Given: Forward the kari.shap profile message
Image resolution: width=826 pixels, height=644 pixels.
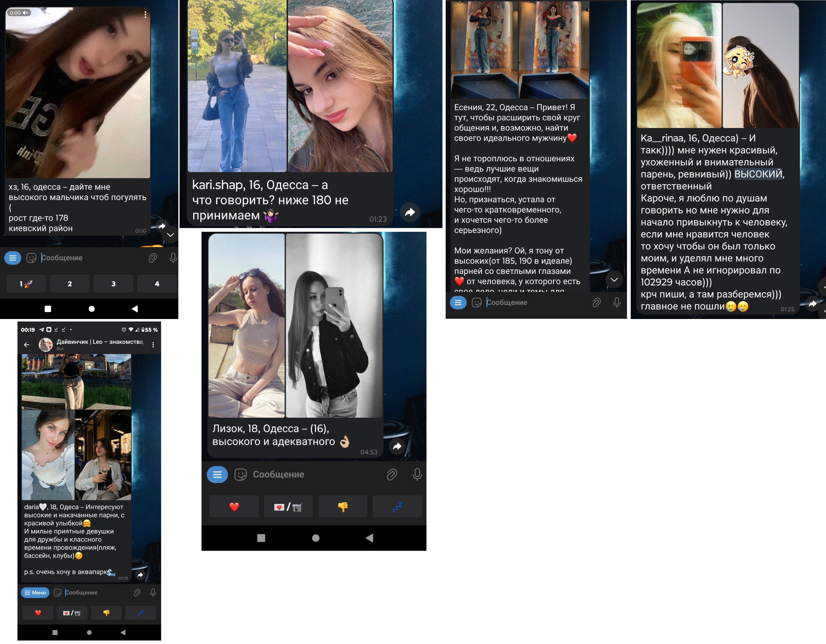Looking at the screenshot, I should point(410,212).
